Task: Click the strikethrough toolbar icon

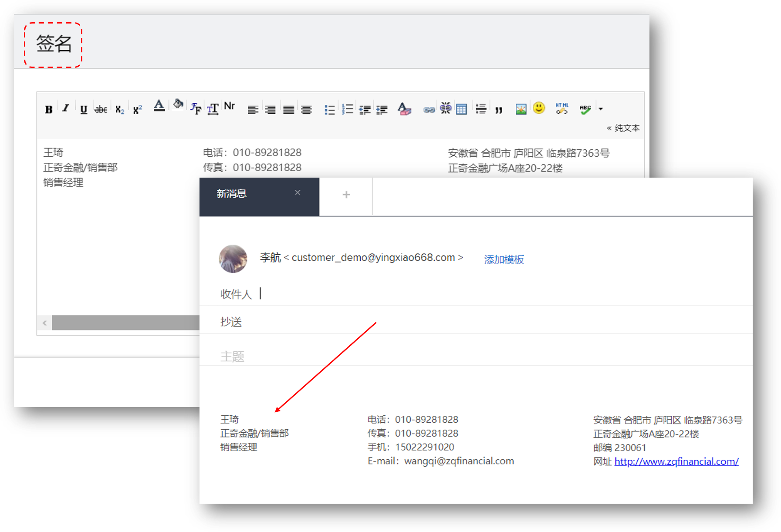Action: 101,109
